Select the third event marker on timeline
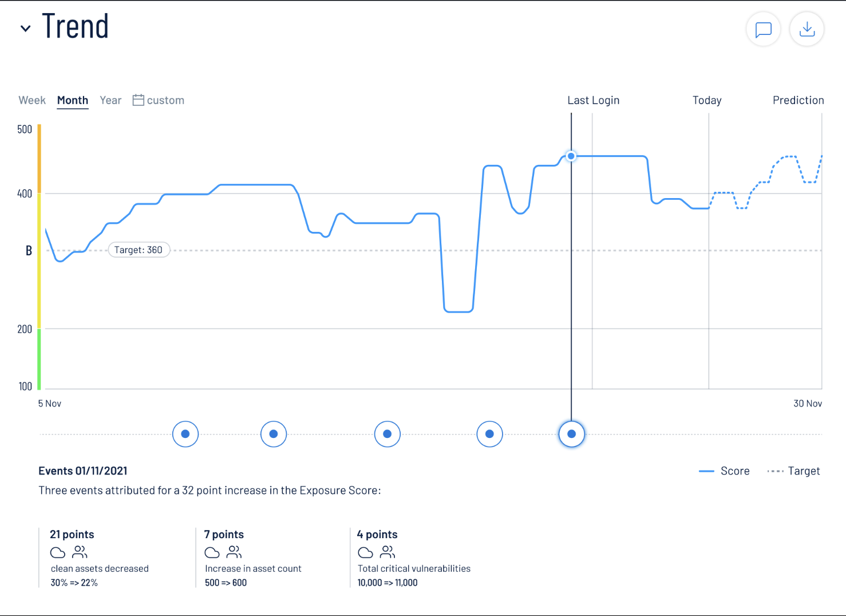846x616 pixels. 388,434
